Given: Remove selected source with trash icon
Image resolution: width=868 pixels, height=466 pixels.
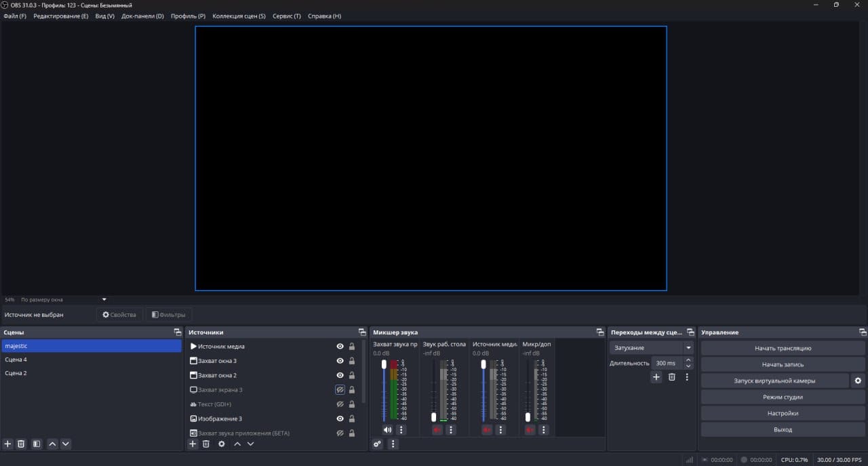Looking at the screenshot, I should point(206,444).
